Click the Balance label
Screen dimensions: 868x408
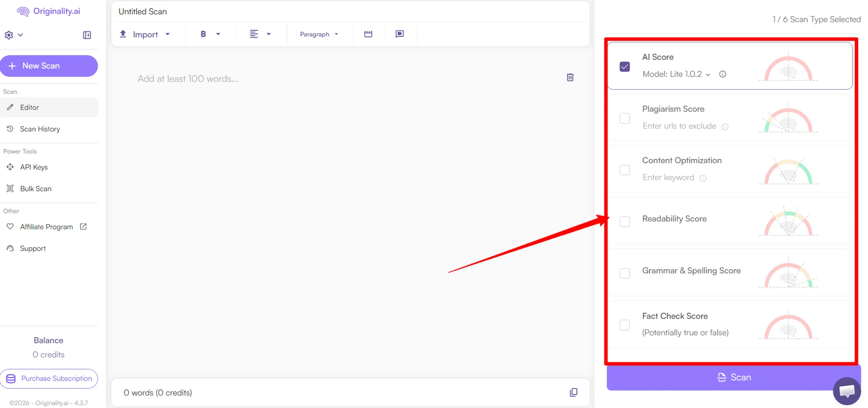49,341
